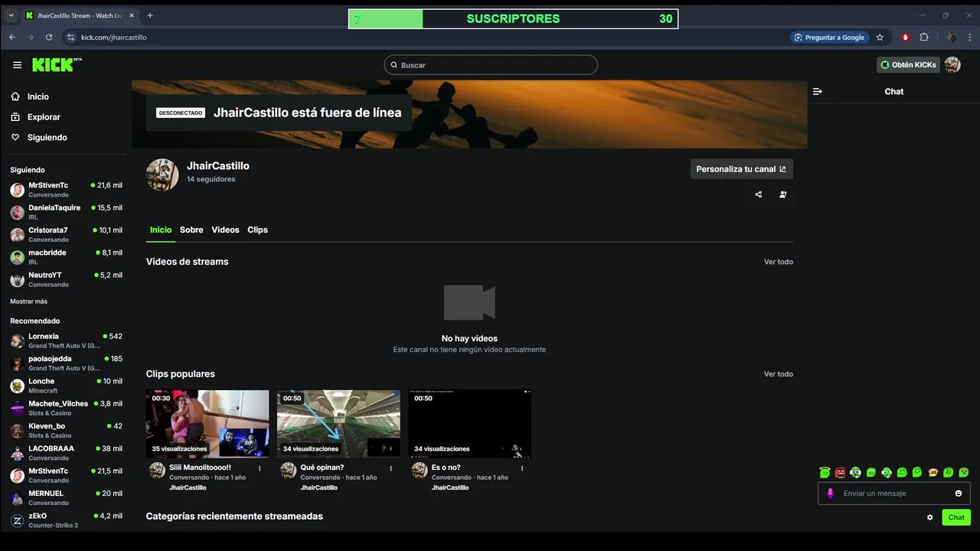The width and height of the screenshot is (980, 551).
Task: Click the red extension icon in toolbar
Action: coord(905,37)
